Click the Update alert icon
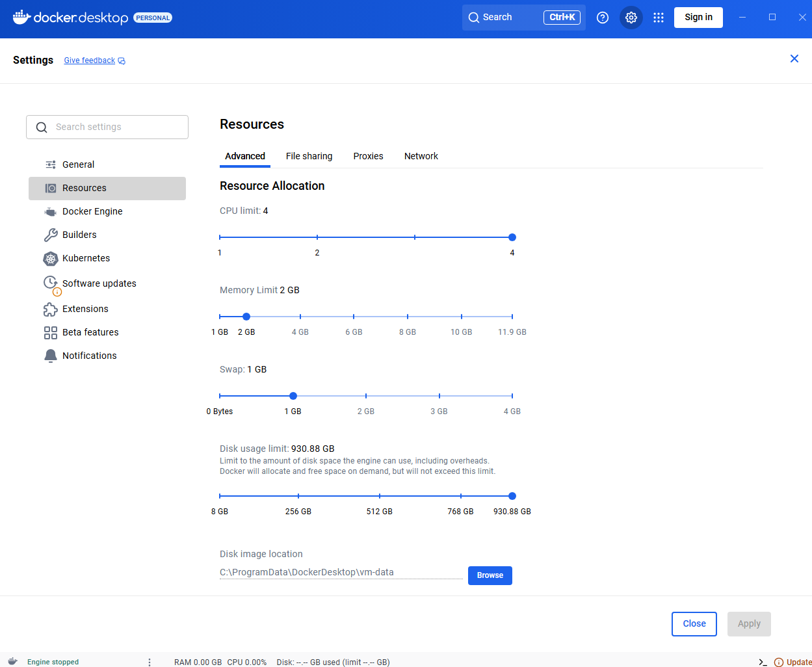The width and height of the screenshot is (812, 667). [x=779, y=662]
